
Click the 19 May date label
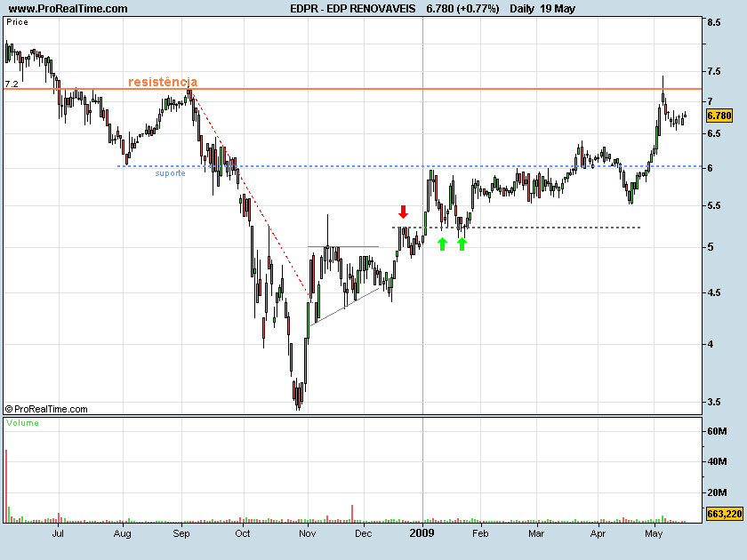(x=558, y=9)
